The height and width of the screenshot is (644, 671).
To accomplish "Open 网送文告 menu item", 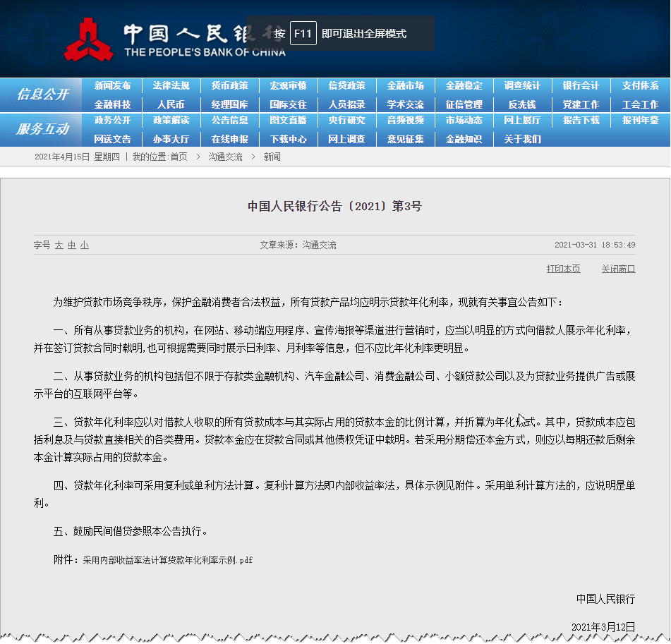I will [113, 139].
